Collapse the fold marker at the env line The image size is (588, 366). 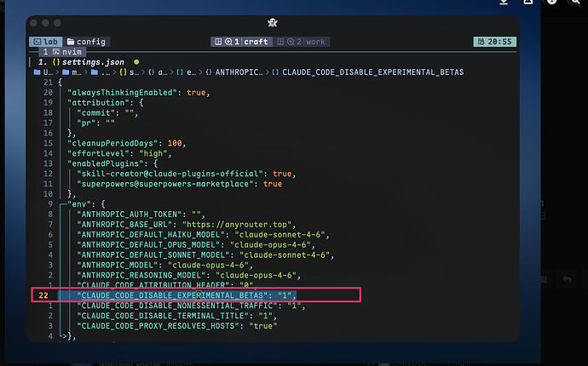tap(62, 204)
